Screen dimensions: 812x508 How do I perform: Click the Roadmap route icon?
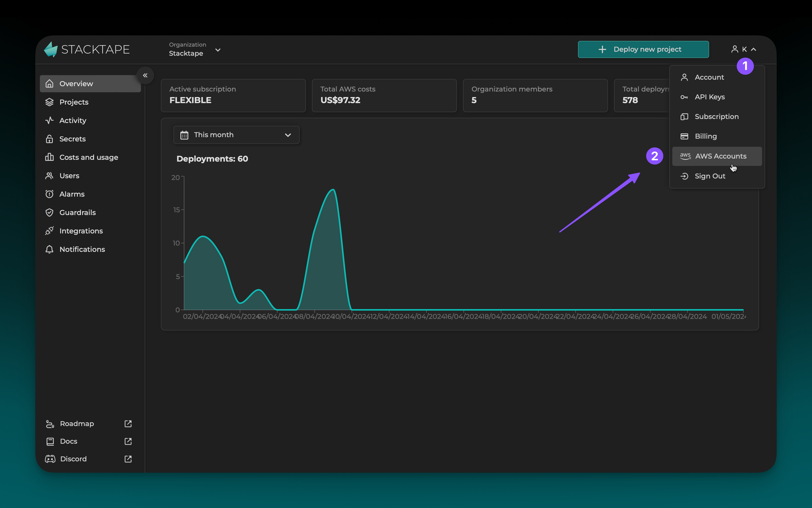pyautogui.click(x=50, y=424)
